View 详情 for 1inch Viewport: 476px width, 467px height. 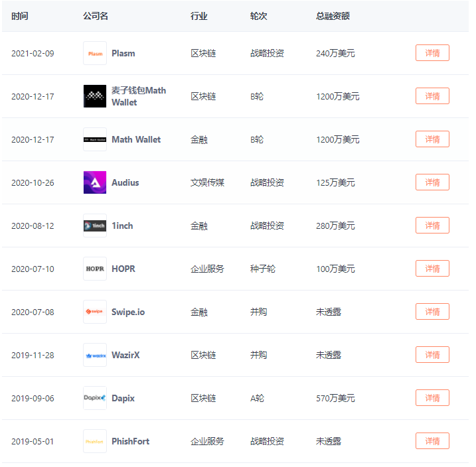[x=432, y=226]
